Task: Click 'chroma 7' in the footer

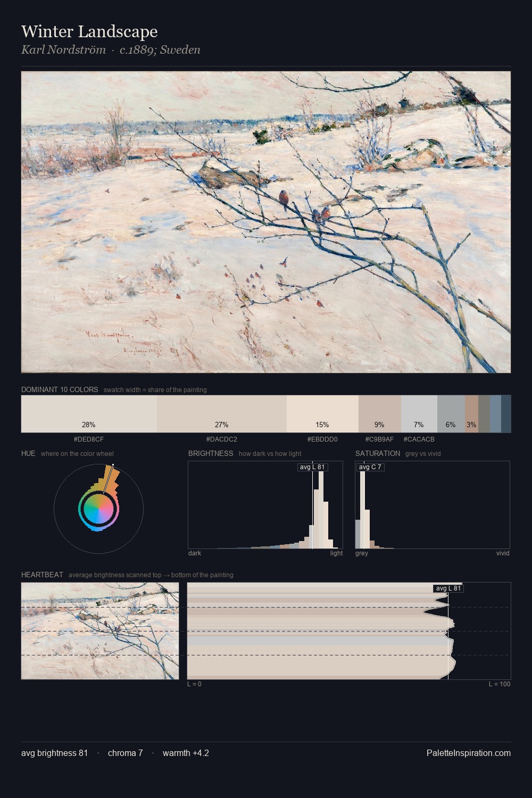Action: click(126, 753)
